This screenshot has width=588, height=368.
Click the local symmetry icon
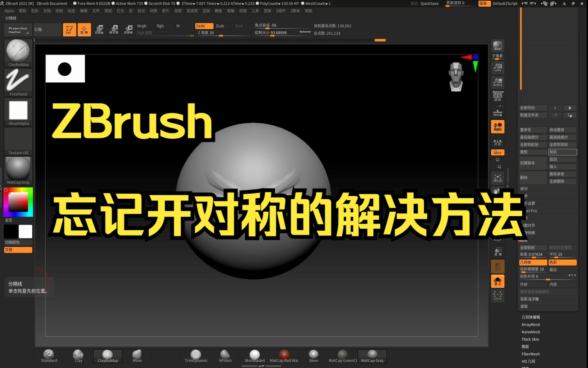[x=497, y=142]
